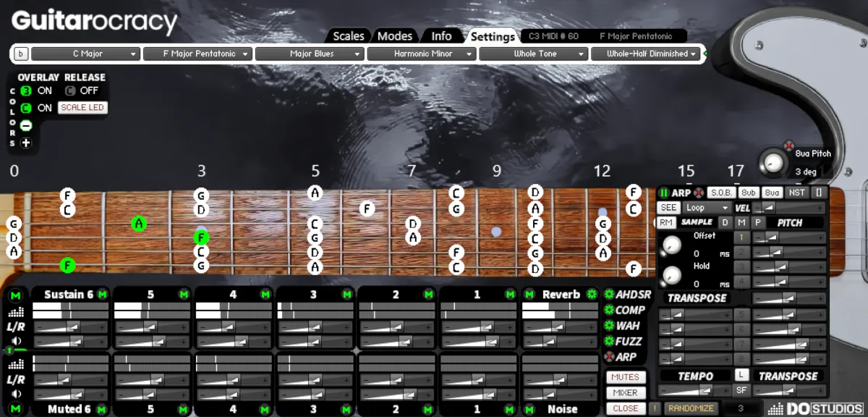Screen dimensions: 868x417
Task: Click the green master M icon for sustain row
Action: pos(16,295)
